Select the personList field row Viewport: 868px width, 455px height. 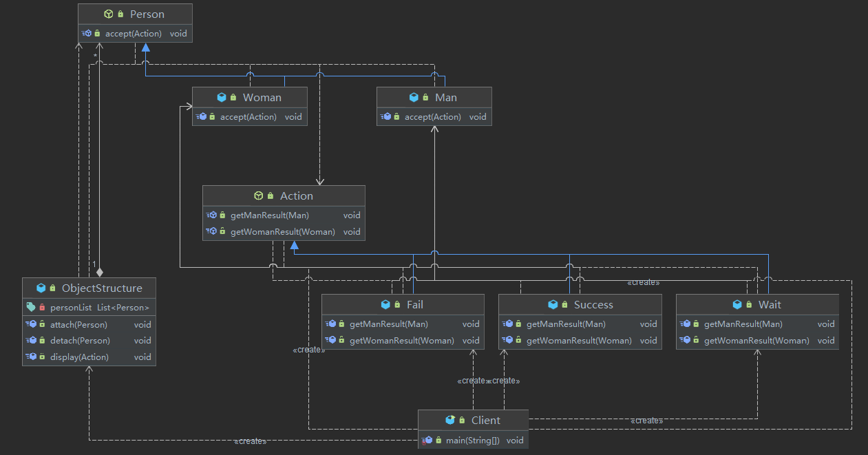89,308
